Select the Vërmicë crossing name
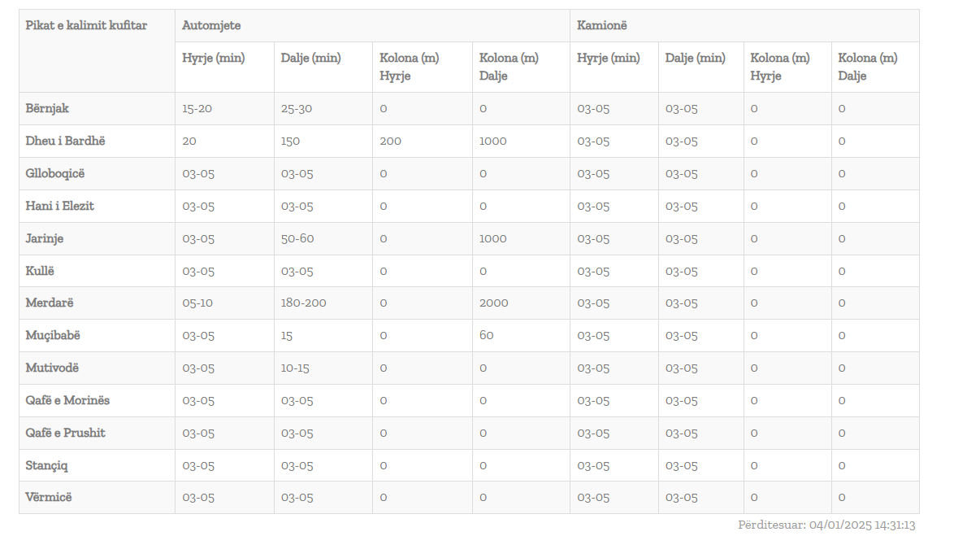Screen dimensions: 980x536 49,497
